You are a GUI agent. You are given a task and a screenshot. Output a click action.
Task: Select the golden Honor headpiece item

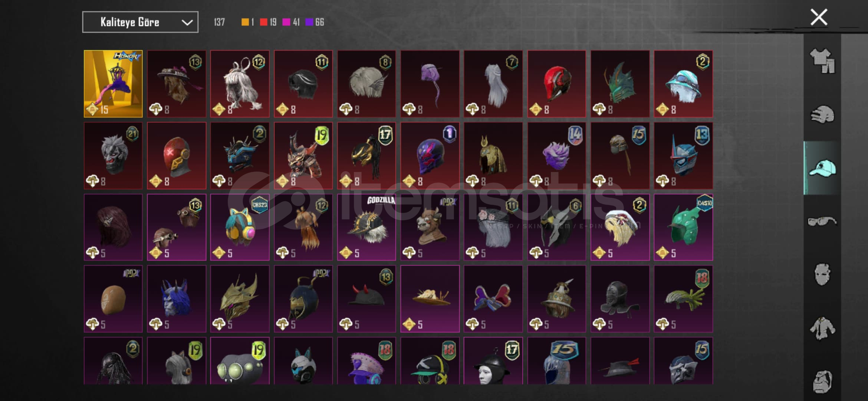(113, 84)
